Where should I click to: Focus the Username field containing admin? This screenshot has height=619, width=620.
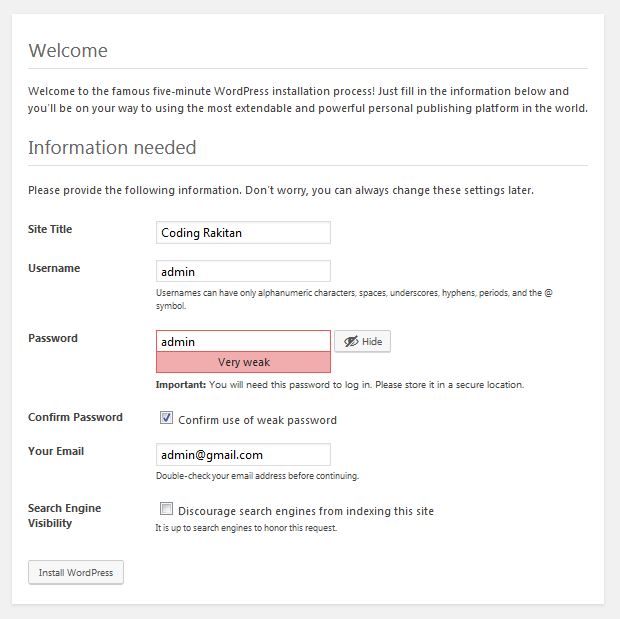[243, 271]
